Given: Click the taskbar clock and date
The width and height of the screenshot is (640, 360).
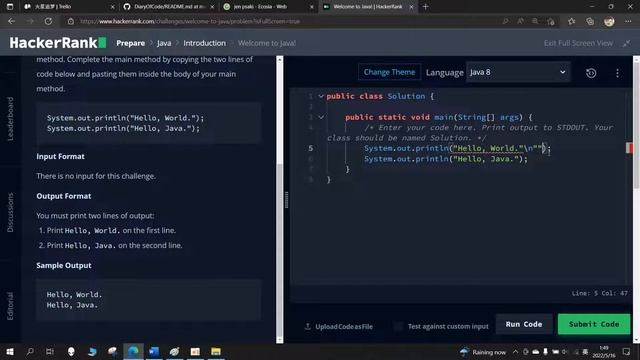Looking at the screenshot, I should click(x=604, y=351).
